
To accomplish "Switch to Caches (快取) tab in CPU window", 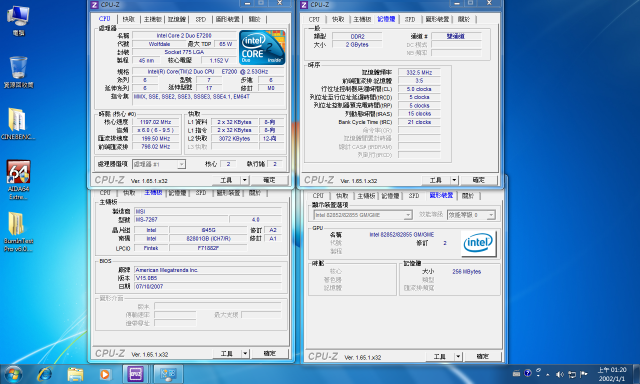I will click(129, 19).
